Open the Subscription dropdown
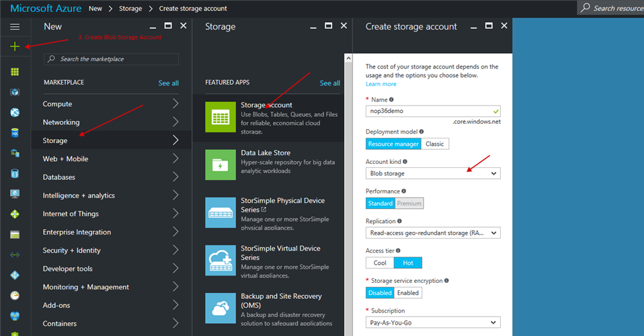The width and height of the screenshot is (644, 336). (x=433, y=323)
